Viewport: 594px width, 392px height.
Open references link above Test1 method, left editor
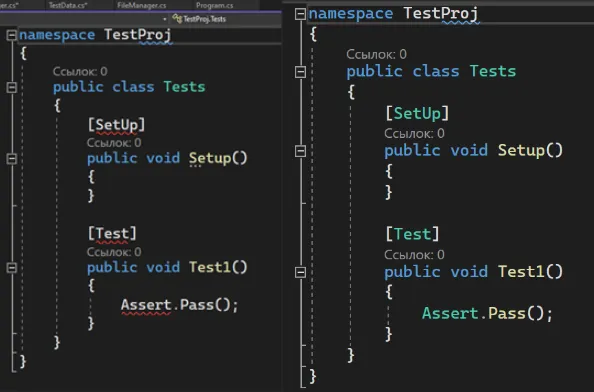click(x=114, y=252)
